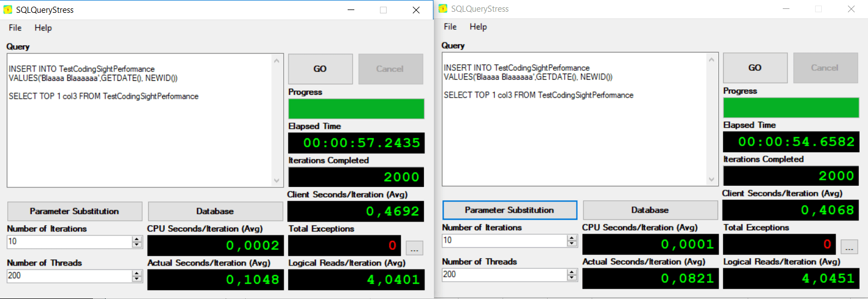This screenshot has width=868, height=299.
Task: Increase Number of Iterations in left window
Action: click(x=136, y=239)
